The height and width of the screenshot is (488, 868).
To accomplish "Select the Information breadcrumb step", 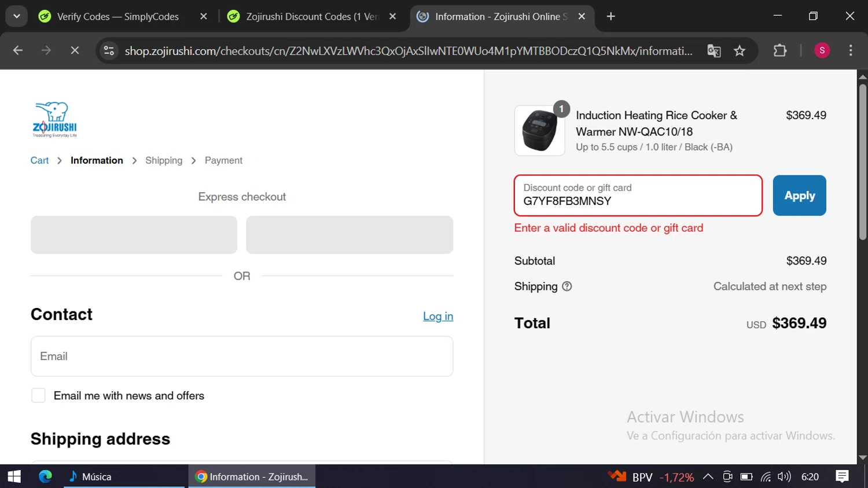I will pos(97,160).
